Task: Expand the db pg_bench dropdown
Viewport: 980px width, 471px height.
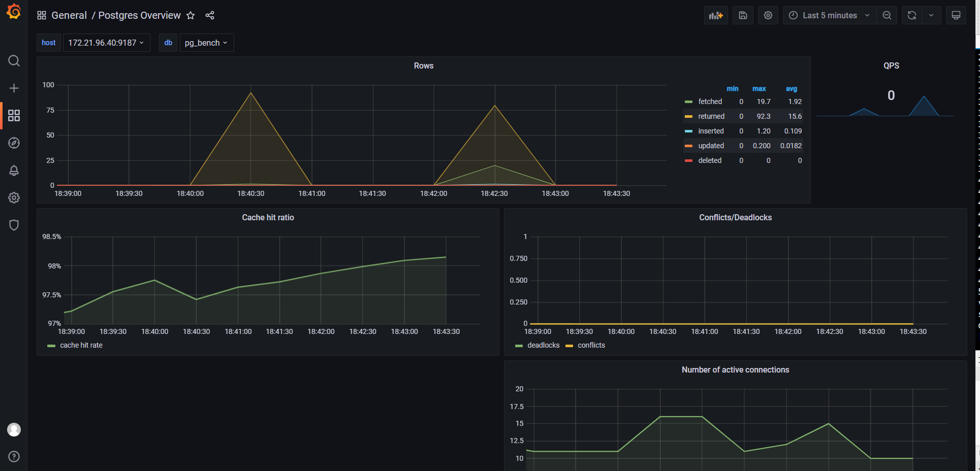Action: click(x=206, y=43)
